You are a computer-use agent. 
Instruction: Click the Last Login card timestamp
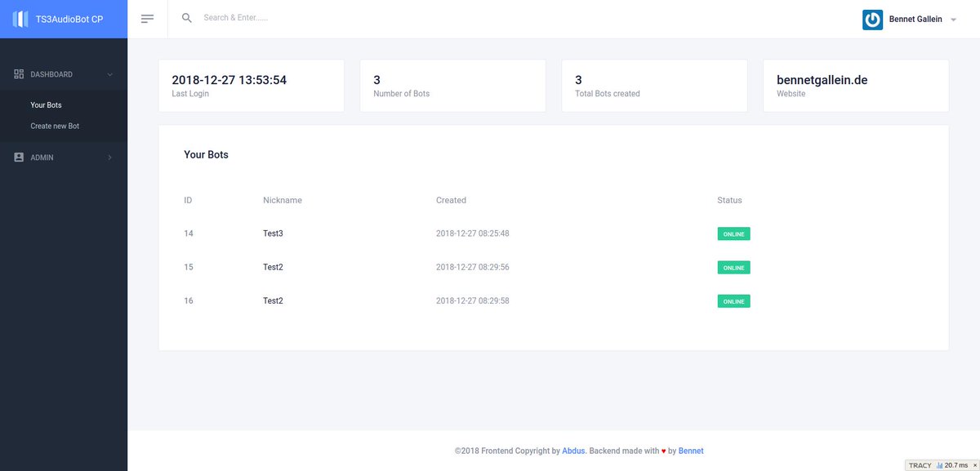coord(229,80)
